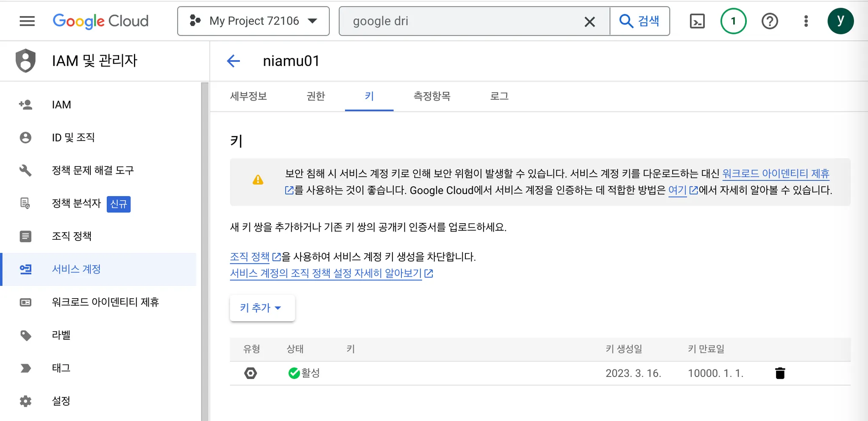The height and width of the screenshot is (421, 868).
Task: Click the key type hexagon icon
Action: 250,373
